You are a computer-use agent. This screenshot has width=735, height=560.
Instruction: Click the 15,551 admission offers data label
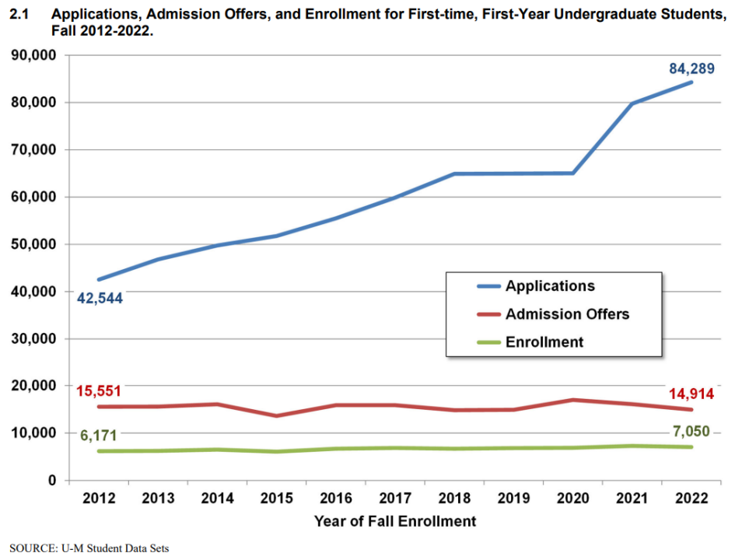99,390
